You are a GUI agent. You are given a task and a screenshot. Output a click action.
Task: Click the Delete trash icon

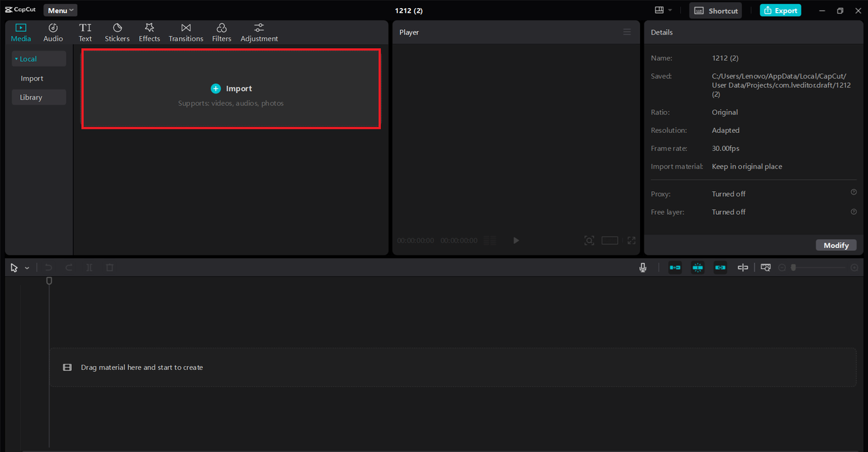tap(109, 268)
